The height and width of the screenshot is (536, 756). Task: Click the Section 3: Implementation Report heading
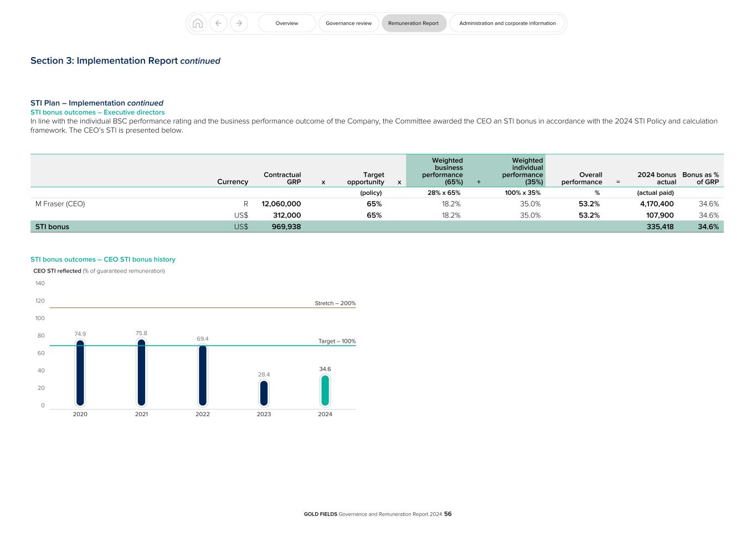[125, 61]
